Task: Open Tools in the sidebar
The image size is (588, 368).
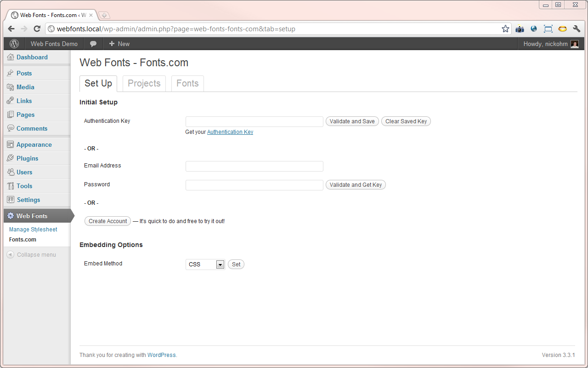Action: point(24,186)
